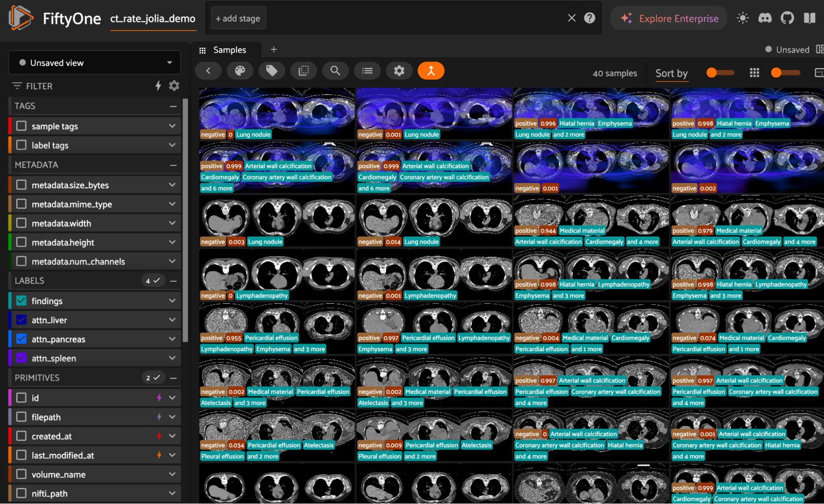This screenshot has width=824, height=504.
Task: Open the similarity search magnifier icon
Action: (x=336, y=71)
